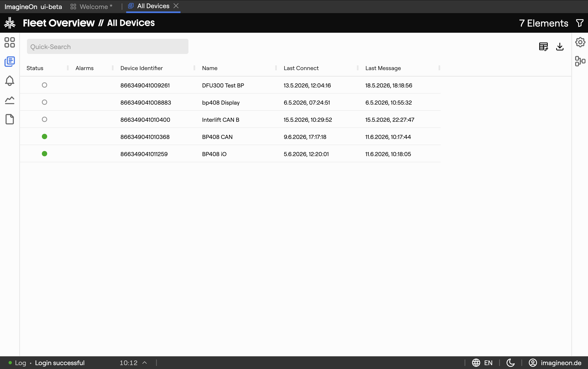
Task: Click last connect 6.5.2026, 07:24:51
Action: 307,103
